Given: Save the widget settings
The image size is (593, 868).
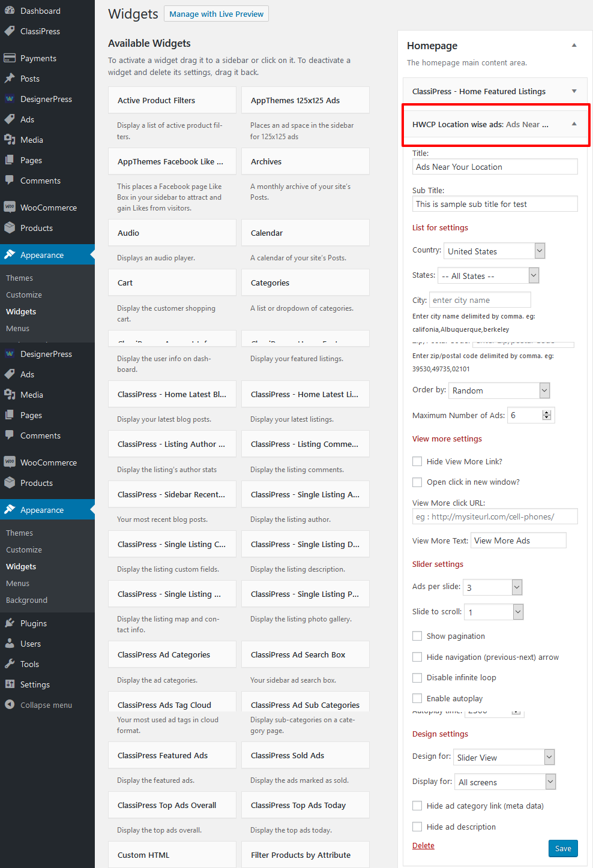Looking at the screenshot, I should tap(563, 848).
